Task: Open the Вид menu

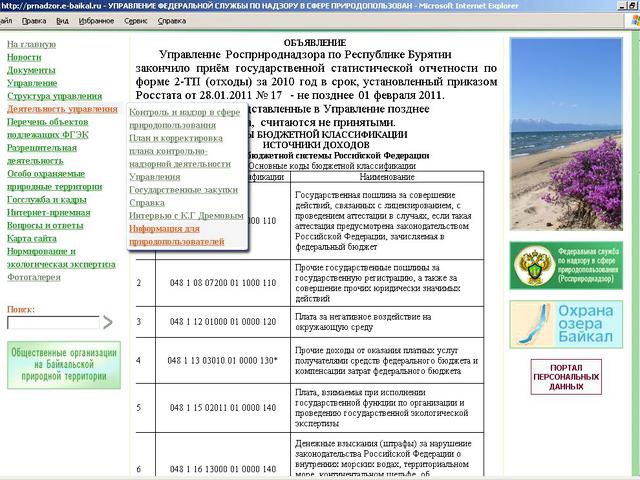Action: coord(62,21)
